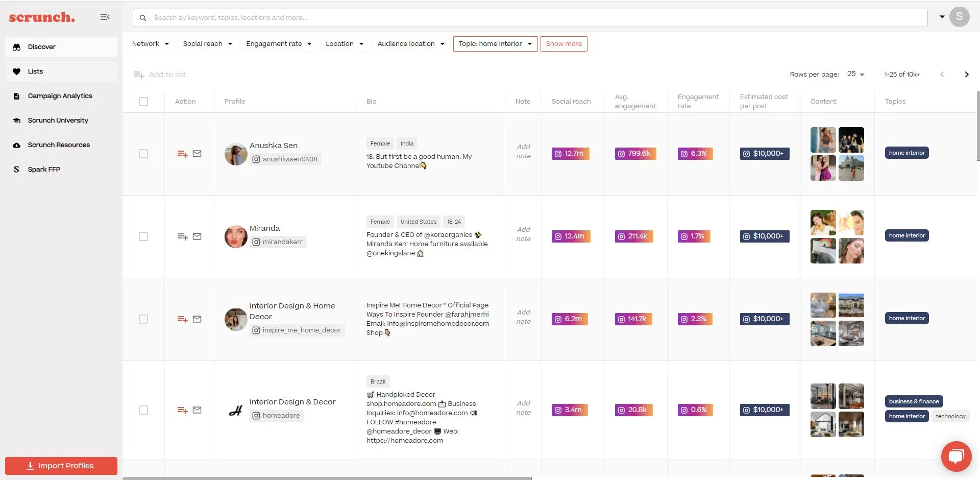The height and width of the screenshot is (480, 980).
Task: Open the chat support bubble
Action: tap(956, 456)
